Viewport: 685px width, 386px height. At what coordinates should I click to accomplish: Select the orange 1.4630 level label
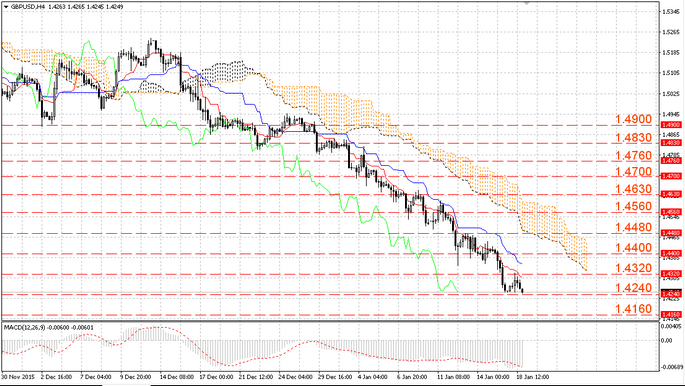coord(633,189)
